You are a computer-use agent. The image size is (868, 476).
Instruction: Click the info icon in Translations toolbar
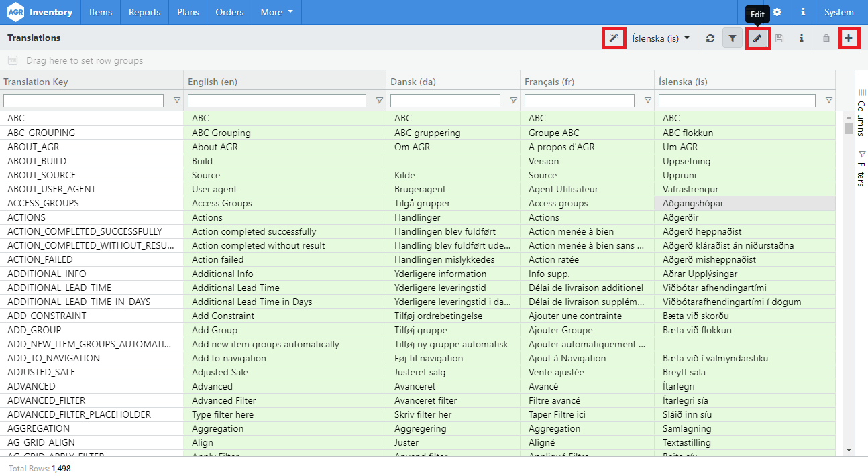pyautogui.click(x=802, y=38)
